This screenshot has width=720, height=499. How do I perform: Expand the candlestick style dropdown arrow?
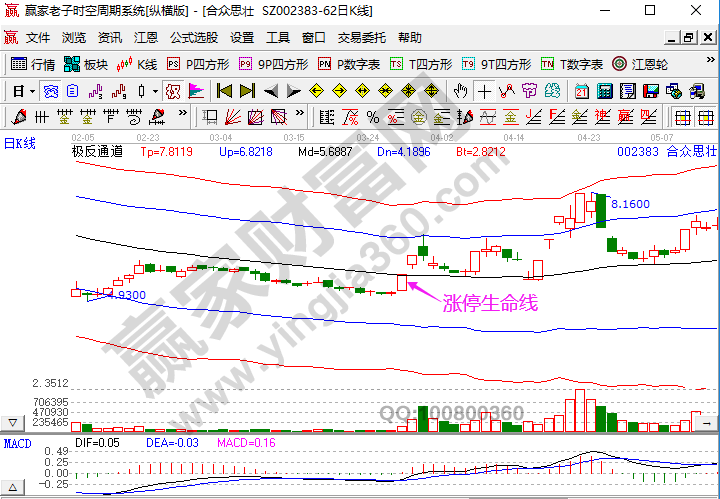155,91
